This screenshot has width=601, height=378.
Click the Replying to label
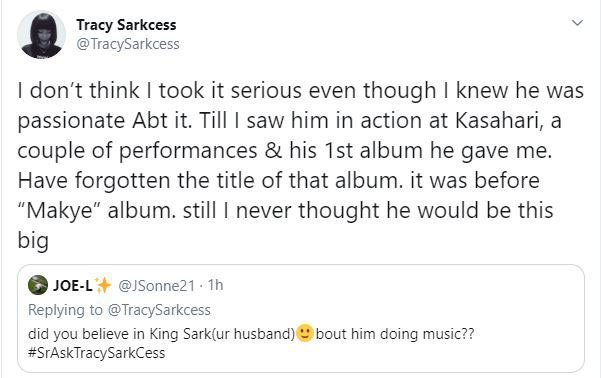click(66, 310)
